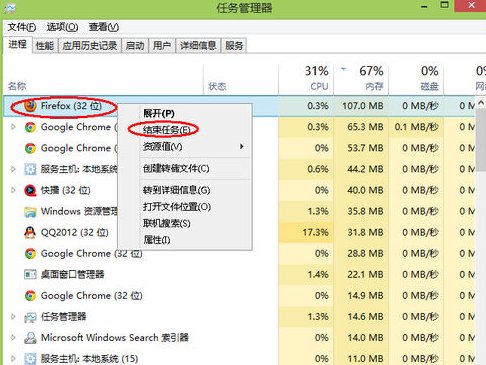Switch to the 进程 tab
The image size is (486, 365).
tap(18, 44)
